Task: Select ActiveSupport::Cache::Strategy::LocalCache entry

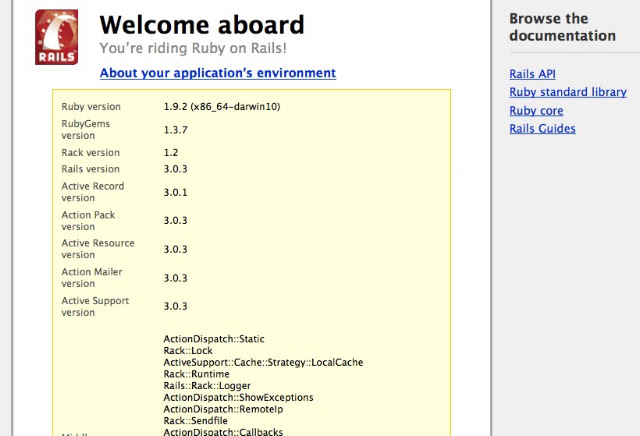Action: (263, 363)
